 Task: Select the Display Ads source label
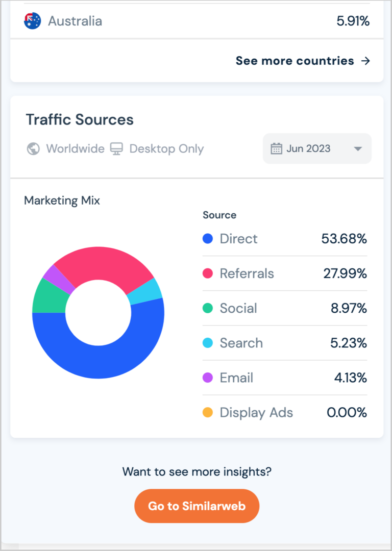[x=256, y=413]
